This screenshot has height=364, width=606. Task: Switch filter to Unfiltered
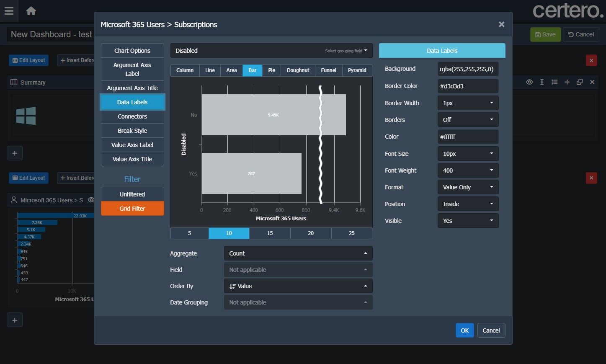coord(132,194)
